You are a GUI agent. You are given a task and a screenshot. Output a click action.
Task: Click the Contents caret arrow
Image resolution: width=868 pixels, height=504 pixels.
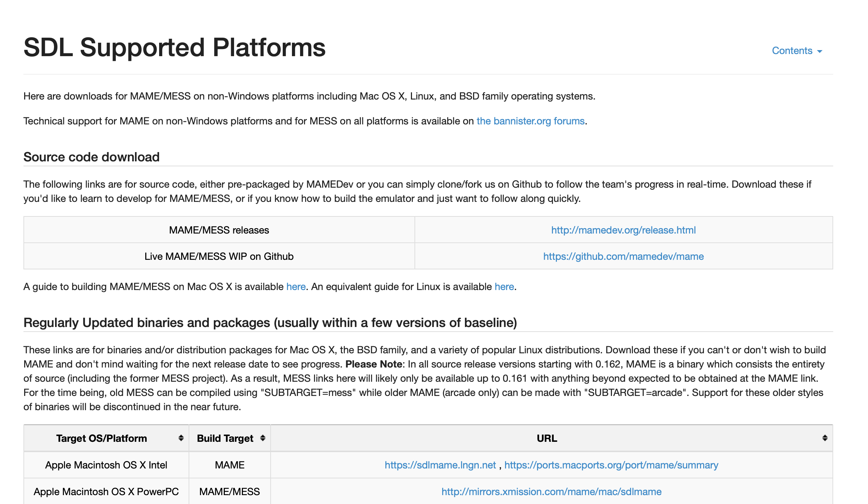pyautogui.click(x=820, y=52)
